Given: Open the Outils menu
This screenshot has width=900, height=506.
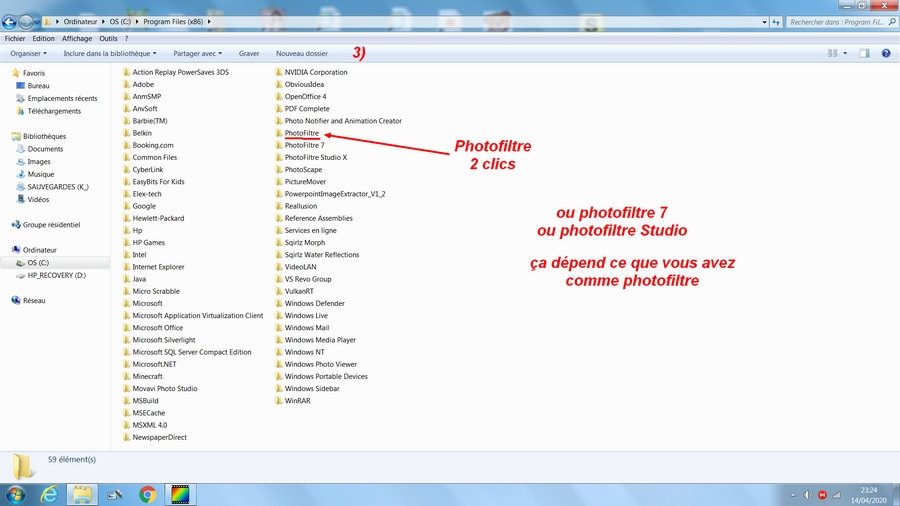Looking at the screenshot, I should pyautogui.click(x=108, y=38).
